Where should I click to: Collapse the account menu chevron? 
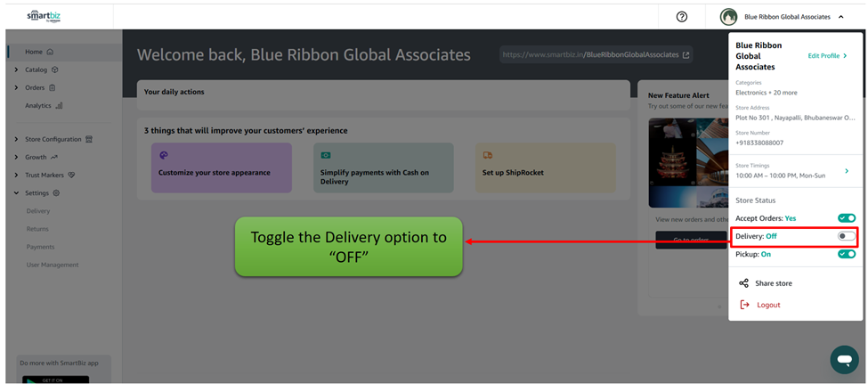tap(841, 17)
